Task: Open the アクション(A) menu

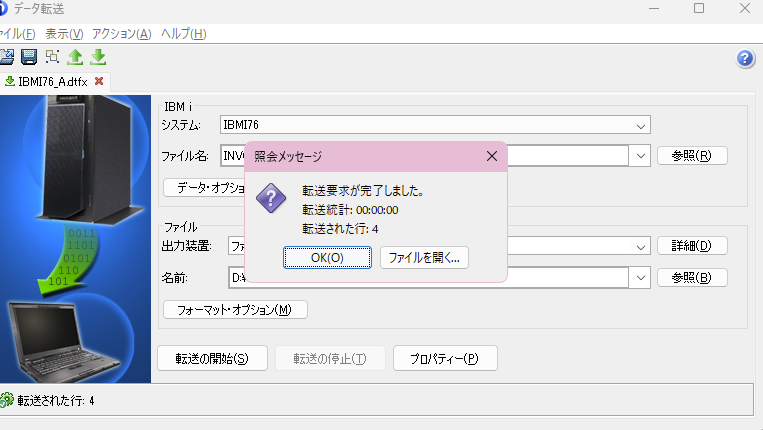Action: (122, 34)
